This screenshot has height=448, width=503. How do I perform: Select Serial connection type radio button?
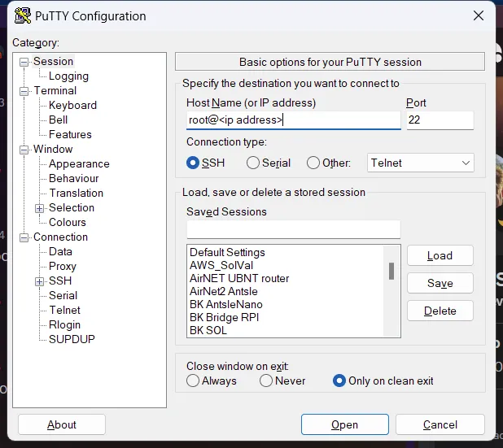253,163
